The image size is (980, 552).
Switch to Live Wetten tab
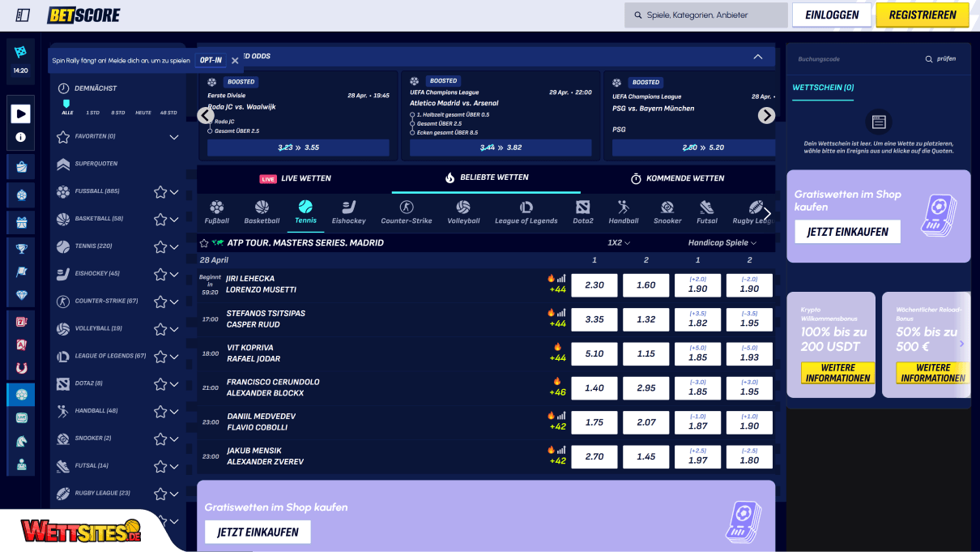(295, 178)
